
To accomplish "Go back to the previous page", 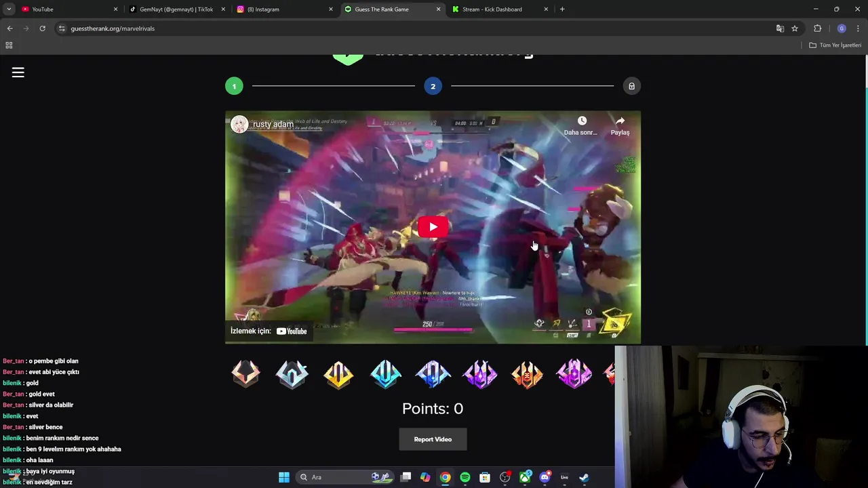I will click(9, 28).
